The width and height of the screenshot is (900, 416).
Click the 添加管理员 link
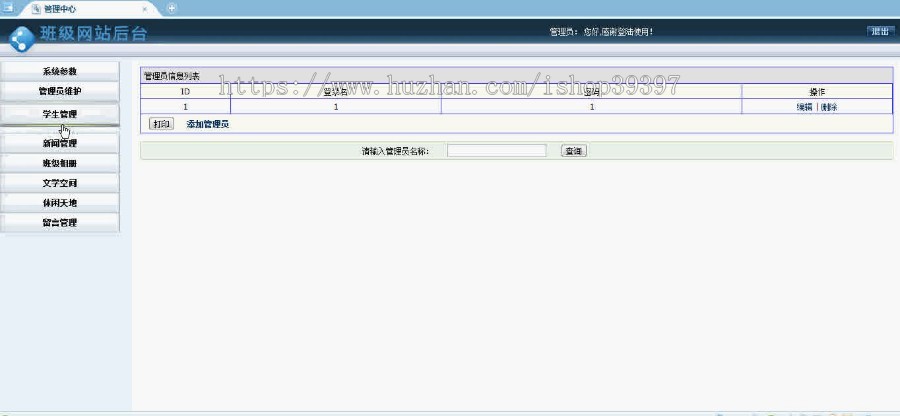point(208,124)
